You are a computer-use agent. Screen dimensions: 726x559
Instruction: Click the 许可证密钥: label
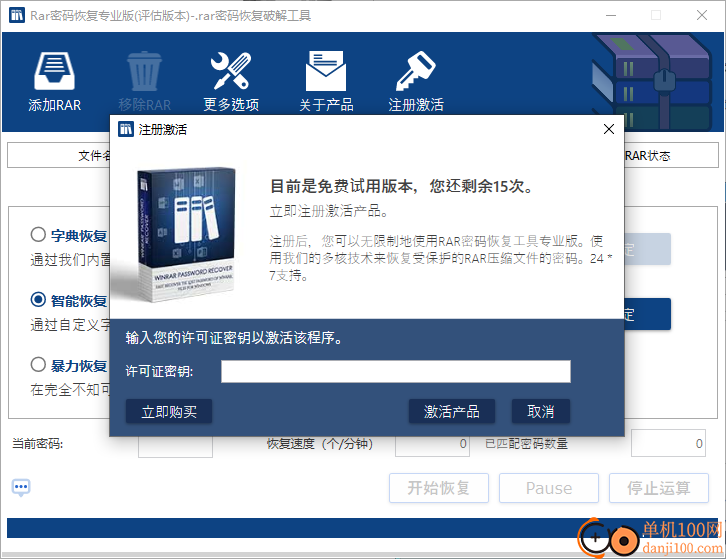pyautogui.click(x=159, y=371)
